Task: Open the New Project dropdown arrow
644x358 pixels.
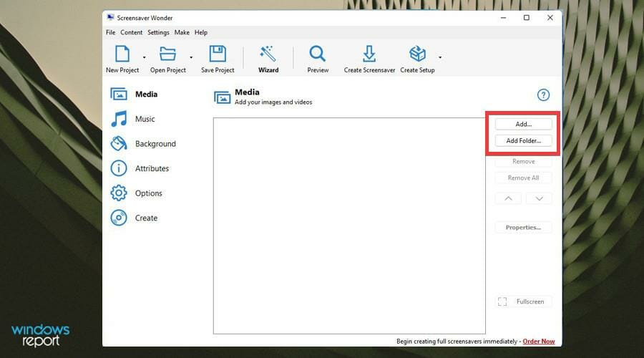Action: 144,57
